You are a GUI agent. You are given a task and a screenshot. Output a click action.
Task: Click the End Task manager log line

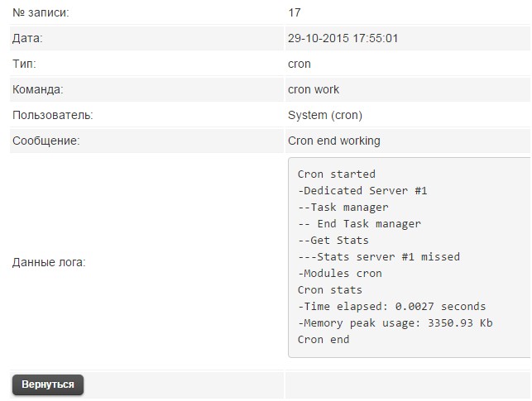point(359,224)
